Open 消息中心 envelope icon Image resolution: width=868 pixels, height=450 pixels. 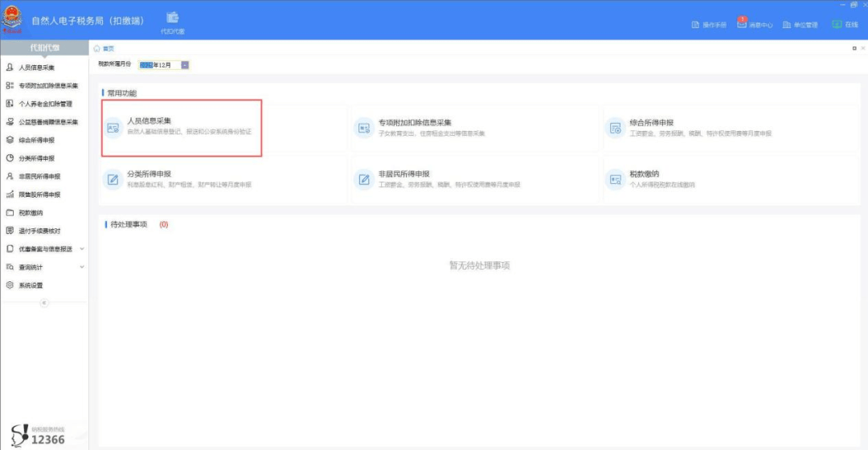click(x=742, y=24)
